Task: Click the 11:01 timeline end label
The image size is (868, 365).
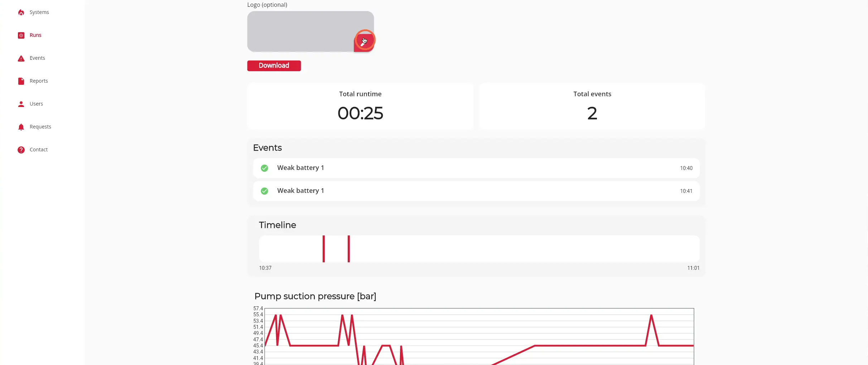Action: (x=693, y=268)
